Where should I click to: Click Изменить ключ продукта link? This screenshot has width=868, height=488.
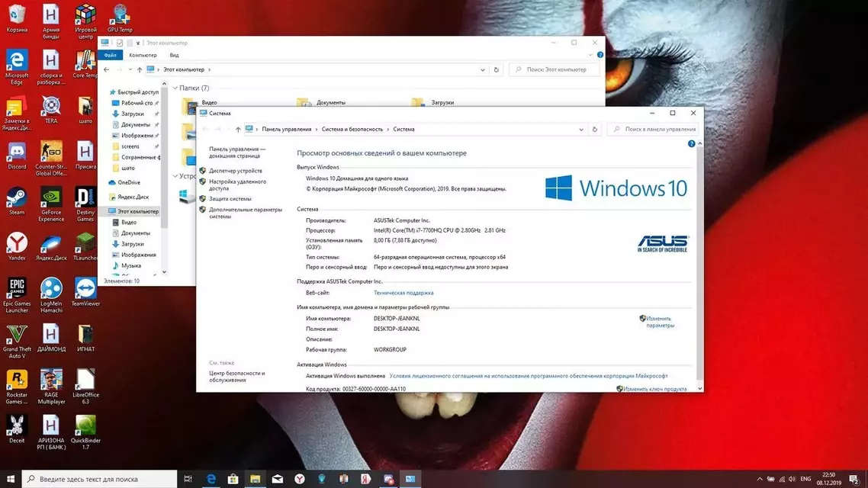point(654,389)
